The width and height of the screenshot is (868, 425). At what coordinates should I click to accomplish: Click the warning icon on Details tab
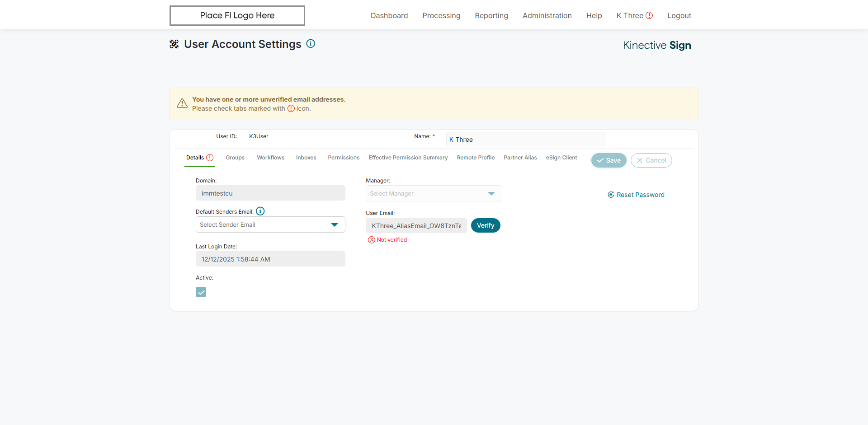(210, 158)
